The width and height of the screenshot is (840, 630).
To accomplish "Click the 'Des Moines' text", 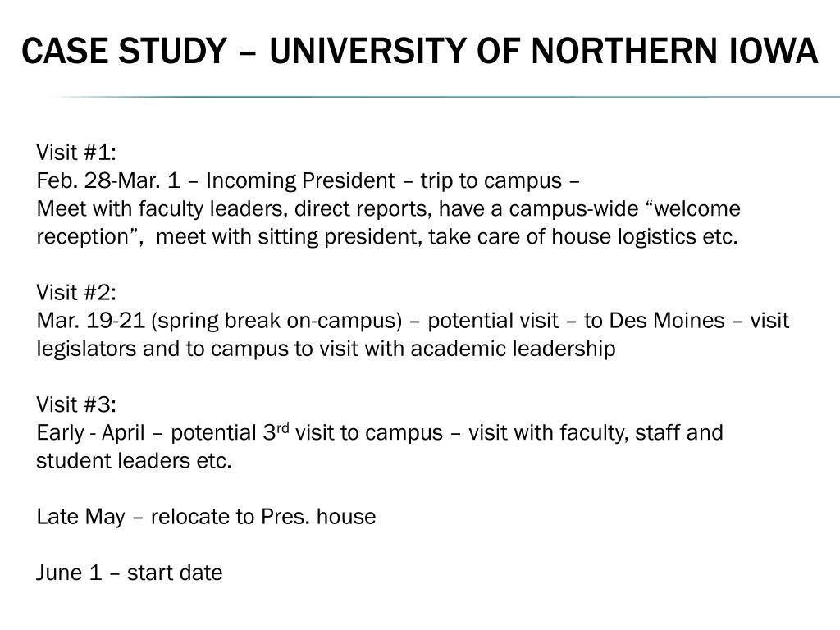I will click(x=667, y=321).
